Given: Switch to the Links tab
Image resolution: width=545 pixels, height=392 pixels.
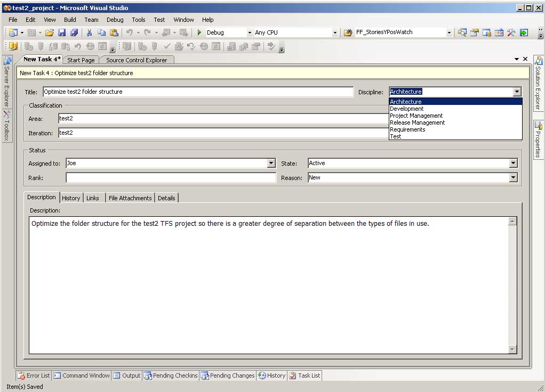Looking at the screenshot, I should coord(93,198).
